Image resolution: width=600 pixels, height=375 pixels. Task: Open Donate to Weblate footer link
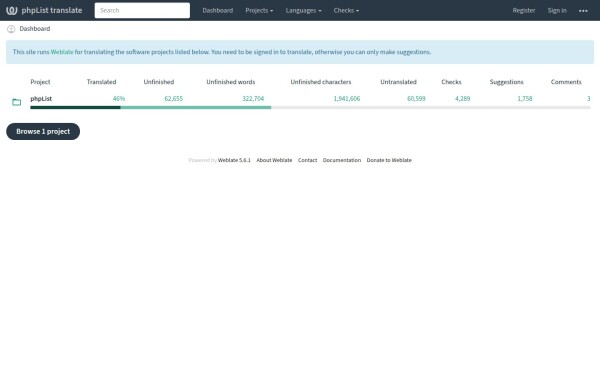point(389,160)
